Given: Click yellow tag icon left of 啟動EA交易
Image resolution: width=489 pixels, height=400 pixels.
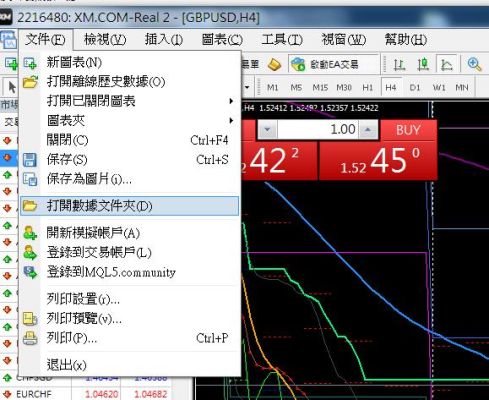Looking at the screenshot, I should 274,64.
